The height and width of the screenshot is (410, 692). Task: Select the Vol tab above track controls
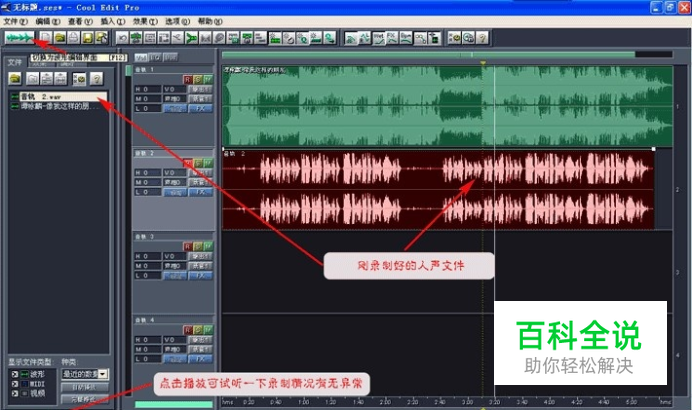pos(141,57)
